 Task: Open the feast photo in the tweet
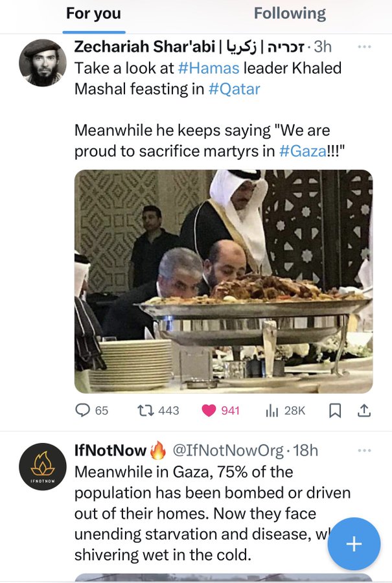(x=223, y=281)
